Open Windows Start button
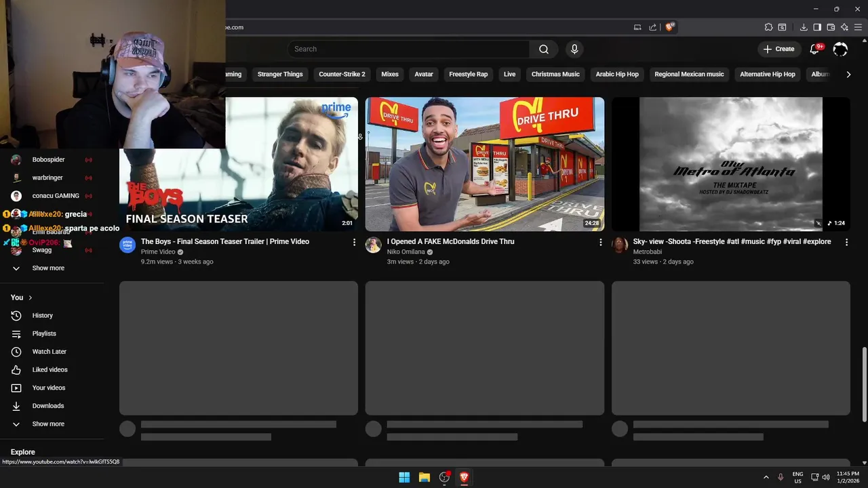 [404, 477]
